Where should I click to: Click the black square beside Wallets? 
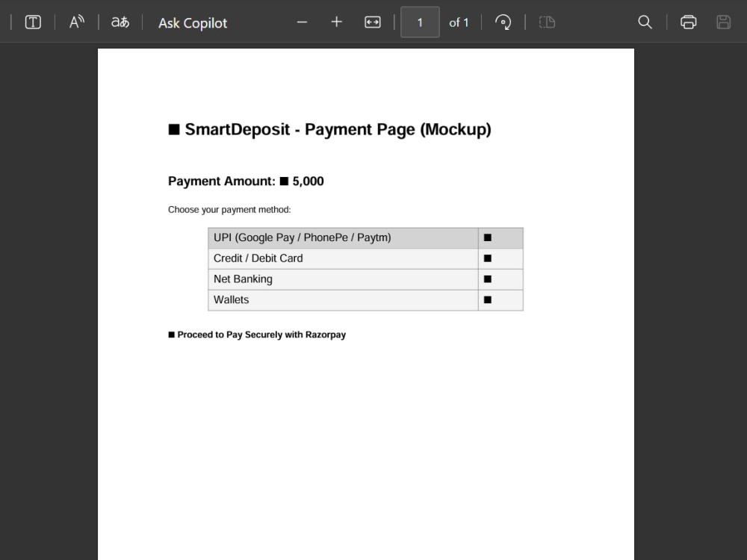tap(487, 300)
